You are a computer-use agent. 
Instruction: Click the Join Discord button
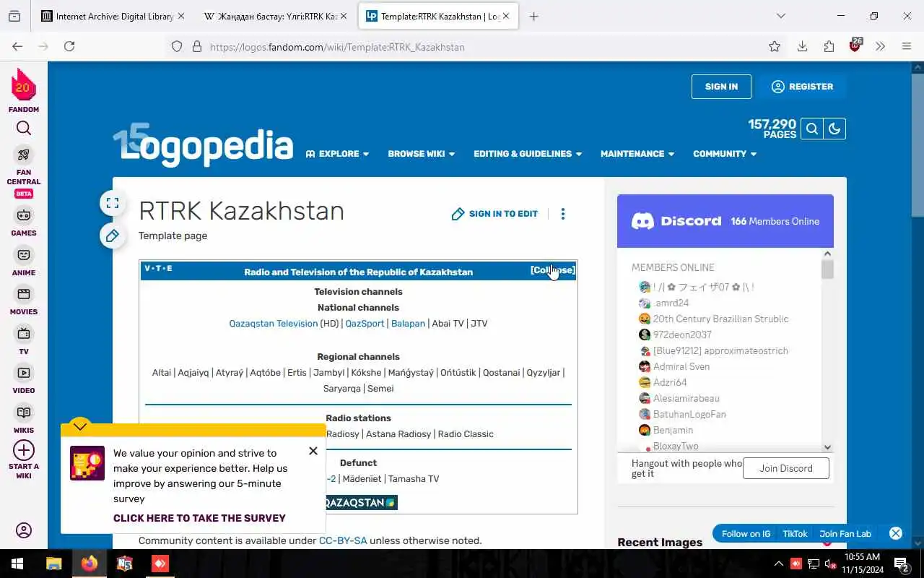[x=786, y=468]
